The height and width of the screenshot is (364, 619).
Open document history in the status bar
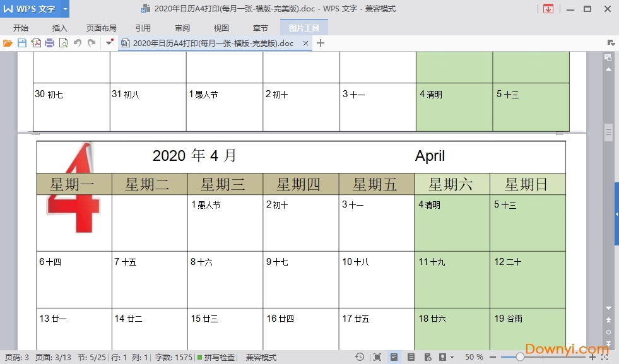(358, 357)
